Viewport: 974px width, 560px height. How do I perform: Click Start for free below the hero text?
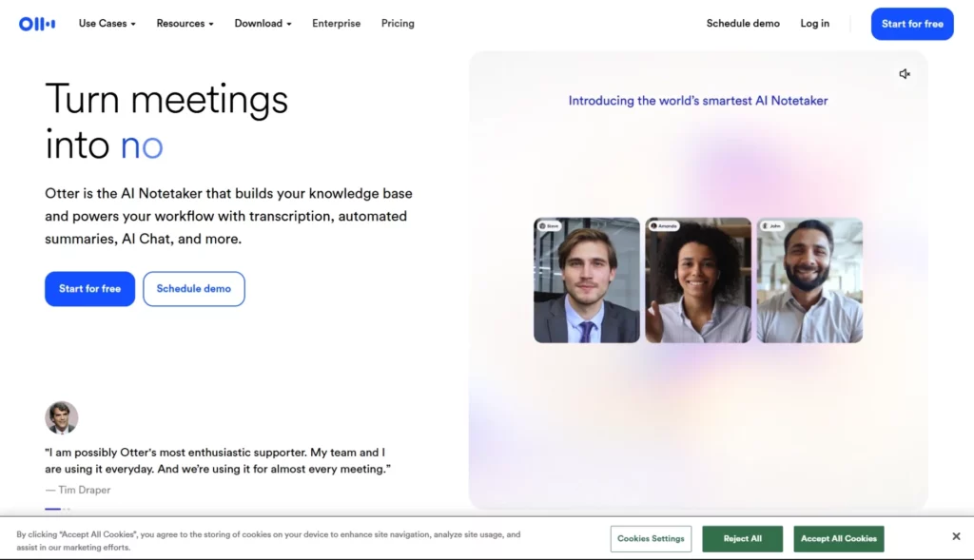[89, 289]
